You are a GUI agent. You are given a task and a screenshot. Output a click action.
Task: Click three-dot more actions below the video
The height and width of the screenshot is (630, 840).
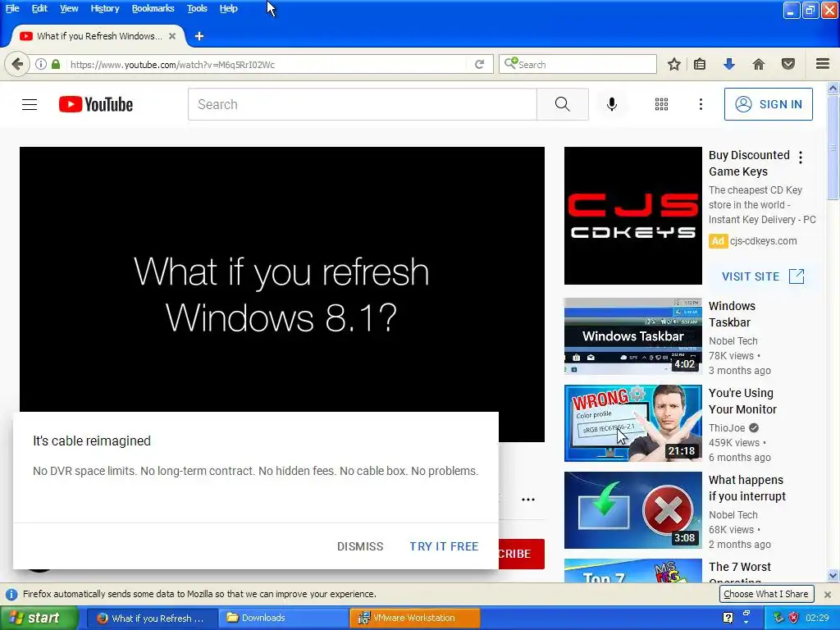(528, 500)
